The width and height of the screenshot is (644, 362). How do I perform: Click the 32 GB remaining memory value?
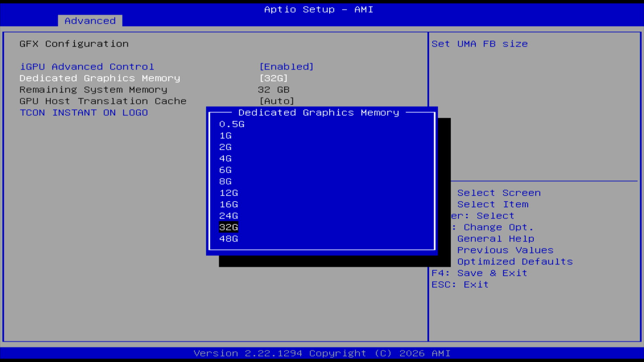[273, 90]
